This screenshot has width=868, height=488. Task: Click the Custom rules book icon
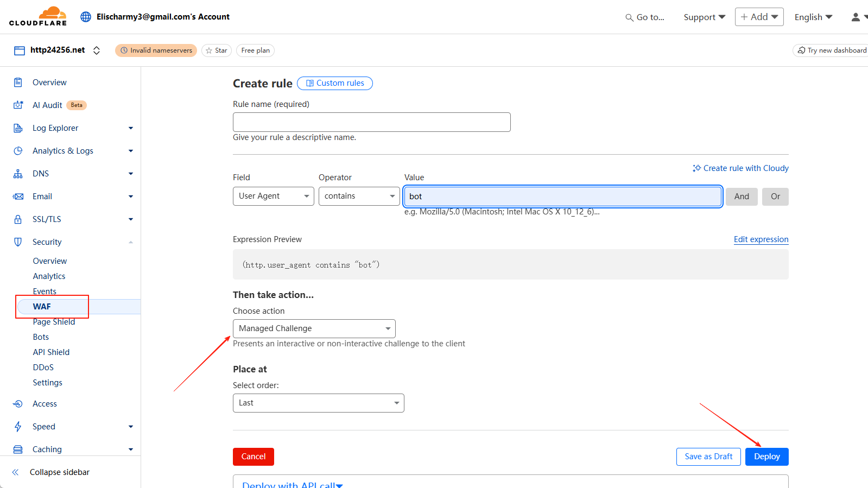click(x=310, y=83)
